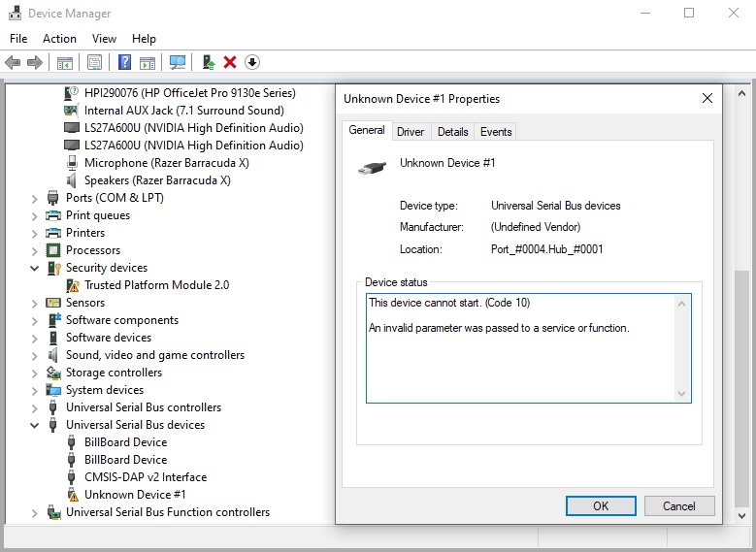Image resolution: width=756 pixels, height=552 pixels.
Task: Expand the Processors node
Action: (34, 250)
